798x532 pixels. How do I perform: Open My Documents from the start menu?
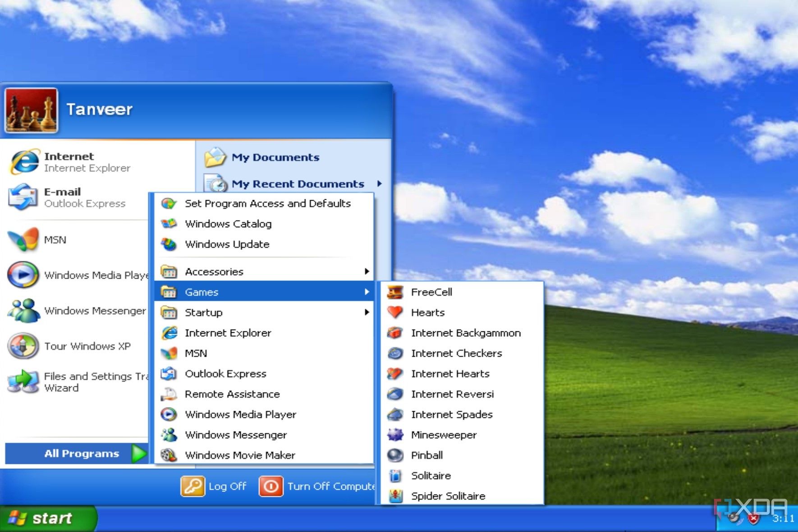coord(275,157)
